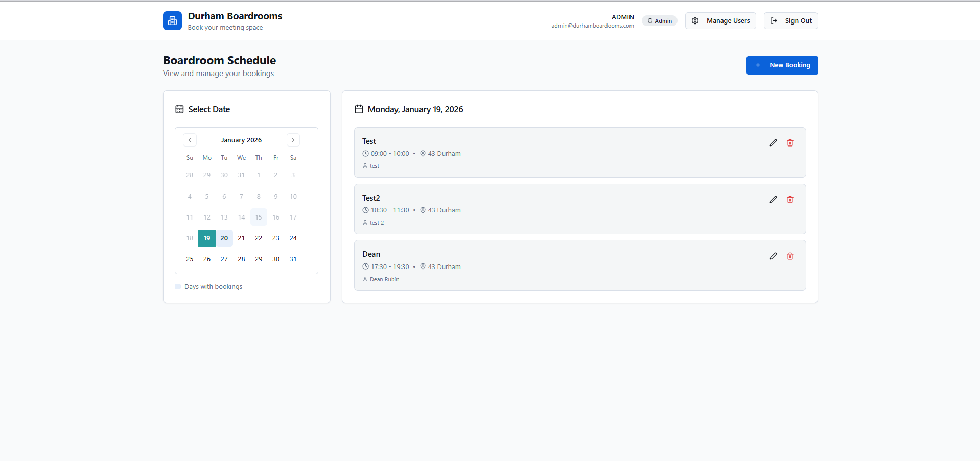Create a New Booking
Image resolution: width=980 pixels, height=461 pixels.
click(782, 65)
